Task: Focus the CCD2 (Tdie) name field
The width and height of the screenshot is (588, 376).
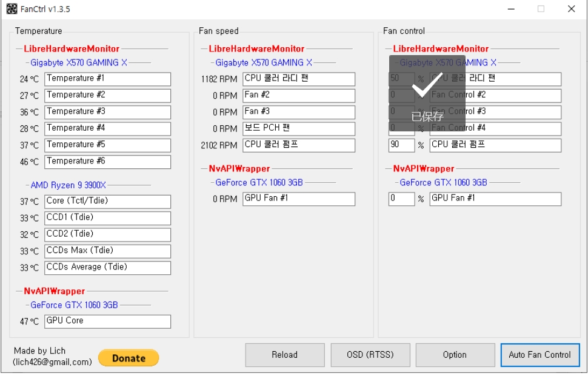Action: point(108,234)
